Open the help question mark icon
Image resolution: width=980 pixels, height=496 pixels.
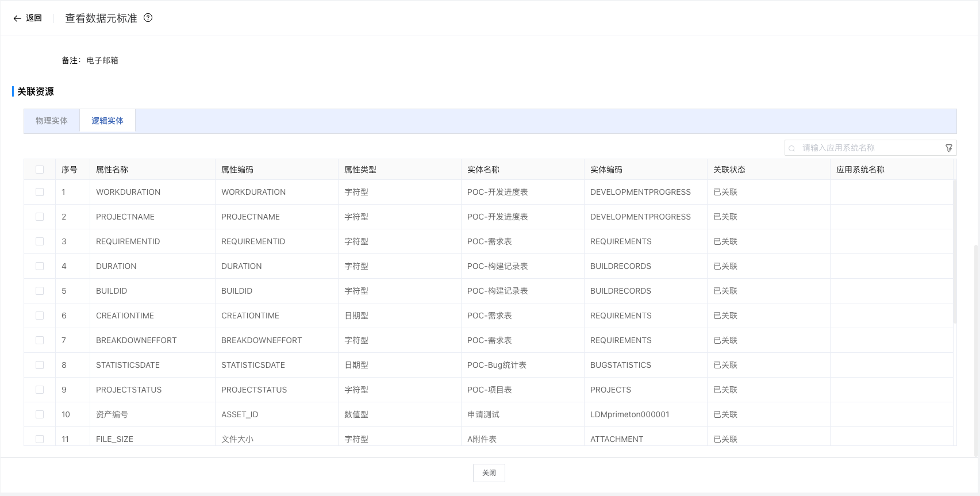coord(148,18)
